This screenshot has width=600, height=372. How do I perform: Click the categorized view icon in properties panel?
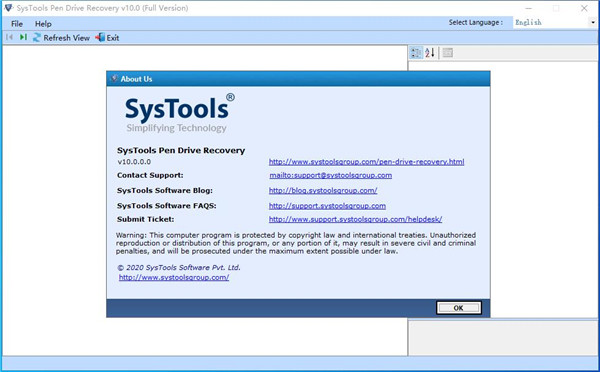coord(416,53)
